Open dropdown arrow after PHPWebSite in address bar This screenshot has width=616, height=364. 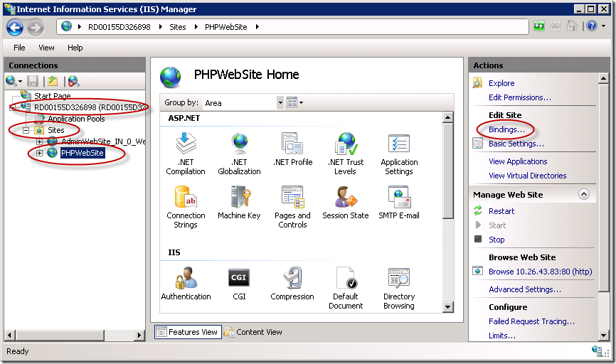[257, 27]
